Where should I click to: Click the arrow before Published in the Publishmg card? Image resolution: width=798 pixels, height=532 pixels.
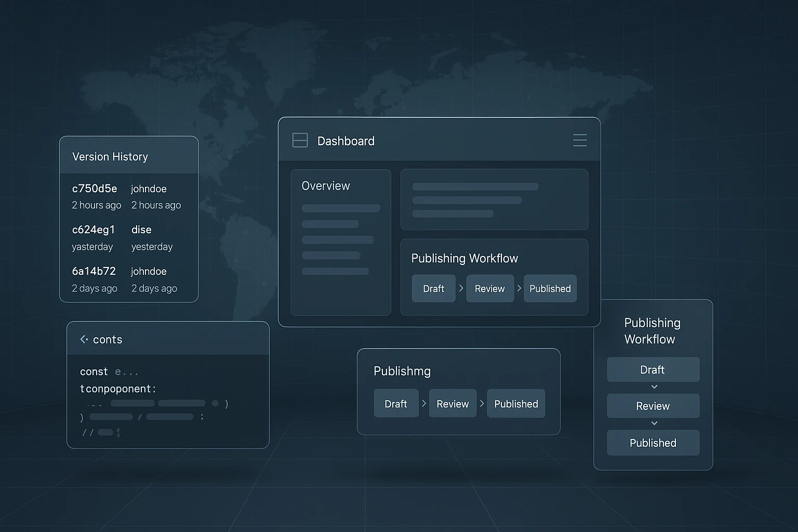click(481, 403)
